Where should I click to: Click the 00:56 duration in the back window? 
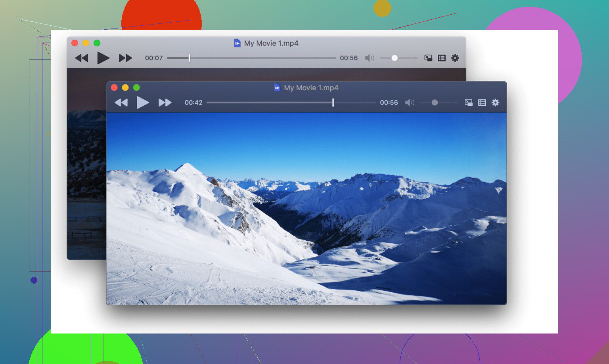(x=349, y=58)
